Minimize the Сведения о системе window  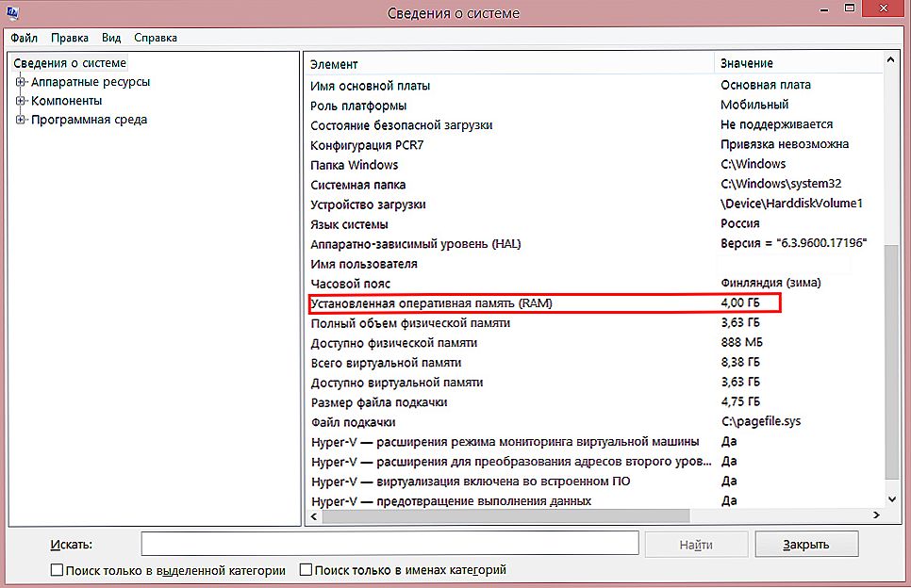point(824,9)
